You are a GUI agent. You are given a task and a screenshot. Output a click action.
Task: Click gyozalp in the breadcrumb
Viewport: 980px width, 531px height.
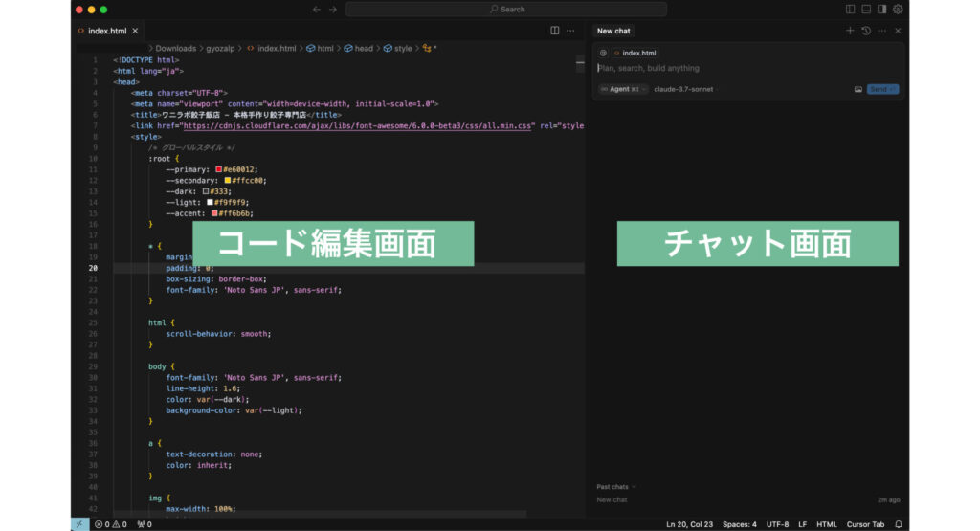point(221,48)
